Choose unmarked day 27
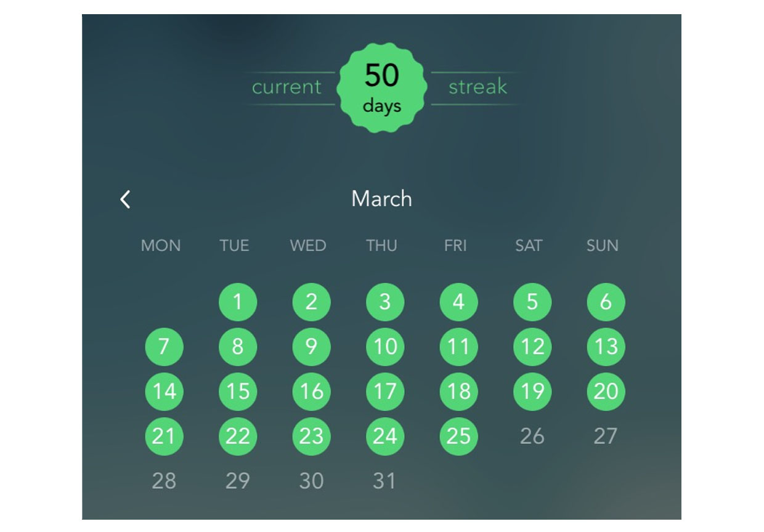764x532 pixels. [606, 436]
